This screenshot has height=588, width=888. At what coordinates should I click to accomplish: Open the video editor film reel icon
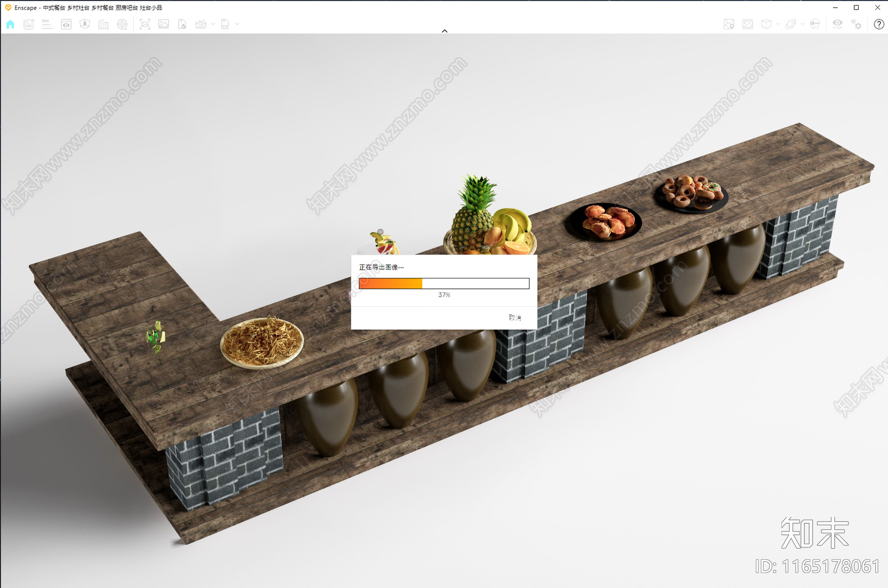coord(122,24)
